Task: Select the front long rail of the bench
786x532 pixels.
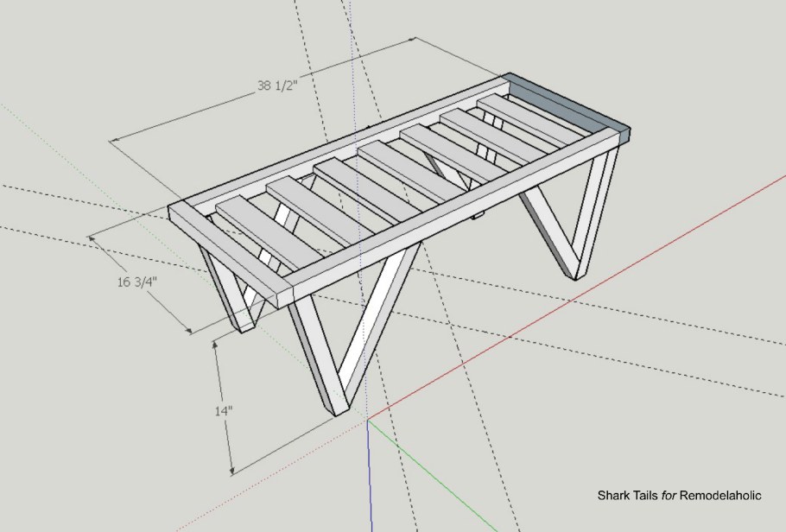Action: point(449,219)
